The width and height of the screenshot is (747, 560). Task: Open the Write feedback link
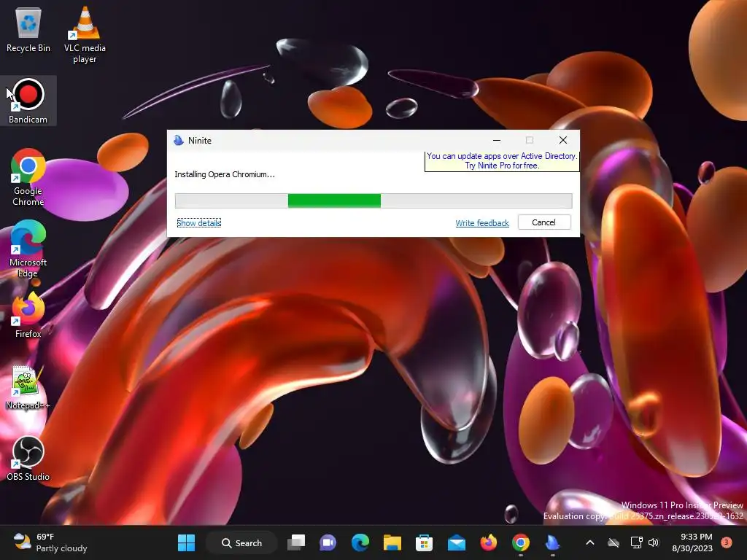coord(482,223)
